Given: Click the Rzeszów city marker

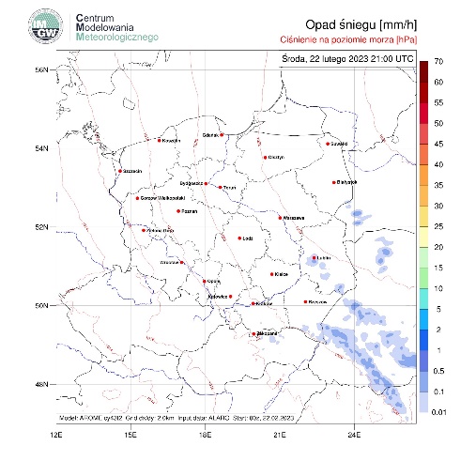Looking at the screenshot, I should pos(305,302).
